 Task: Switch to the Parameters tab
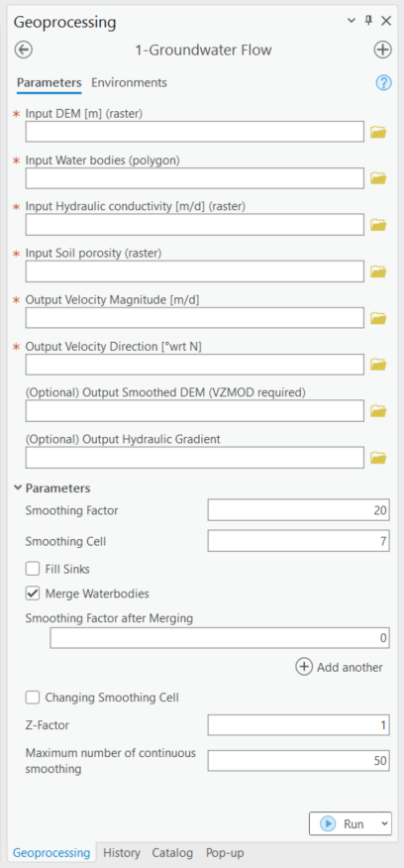pyautogui.click(x=50, y=83)
